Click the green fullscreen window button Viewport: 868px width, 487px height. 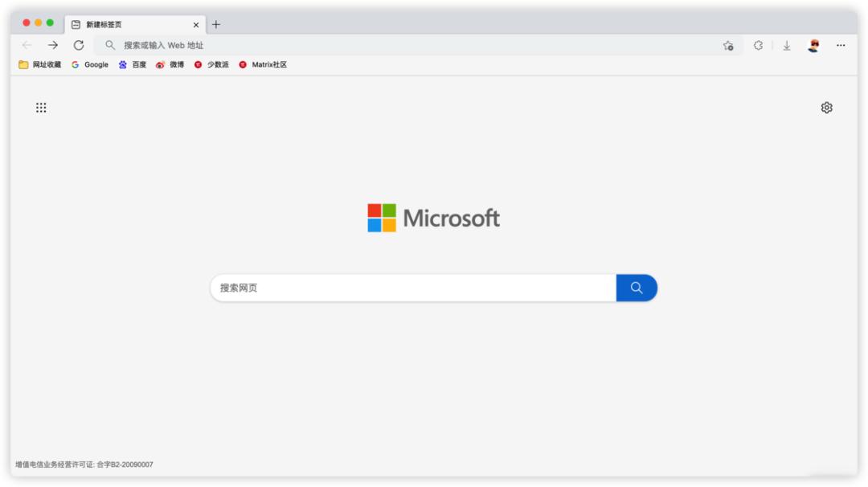(x=50, y=23)
